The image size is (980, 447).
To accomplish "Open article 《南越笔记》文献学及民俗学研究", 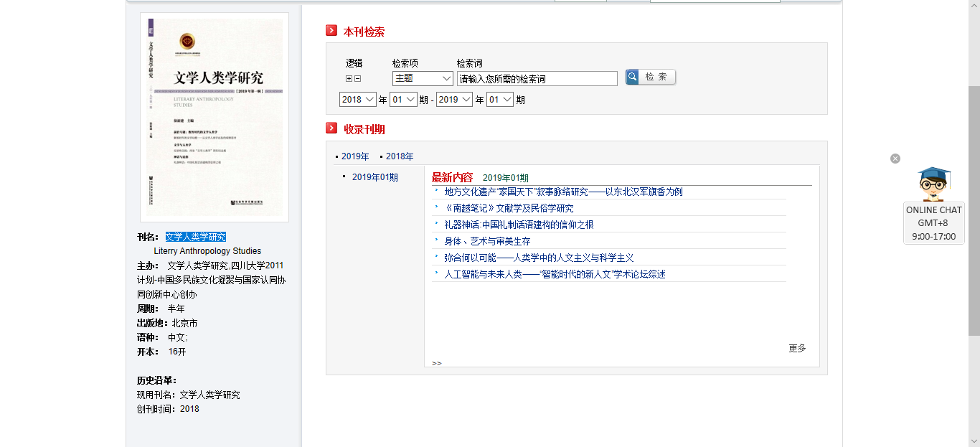I will click(509, 208).
